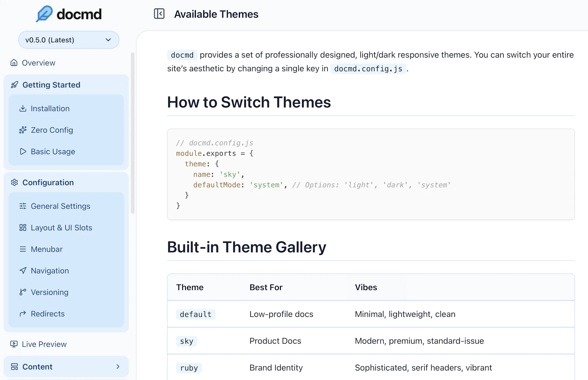Click the ruby theme code cell
Screen dimensions: 588x380
189,368
